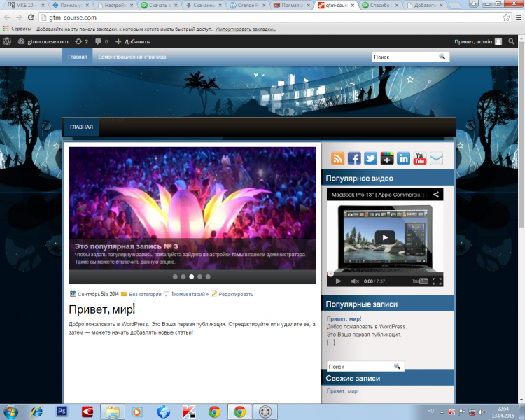525x420 pixels.
Task: Open Kaspersky from the taskbar
Action: coord(189,412)
